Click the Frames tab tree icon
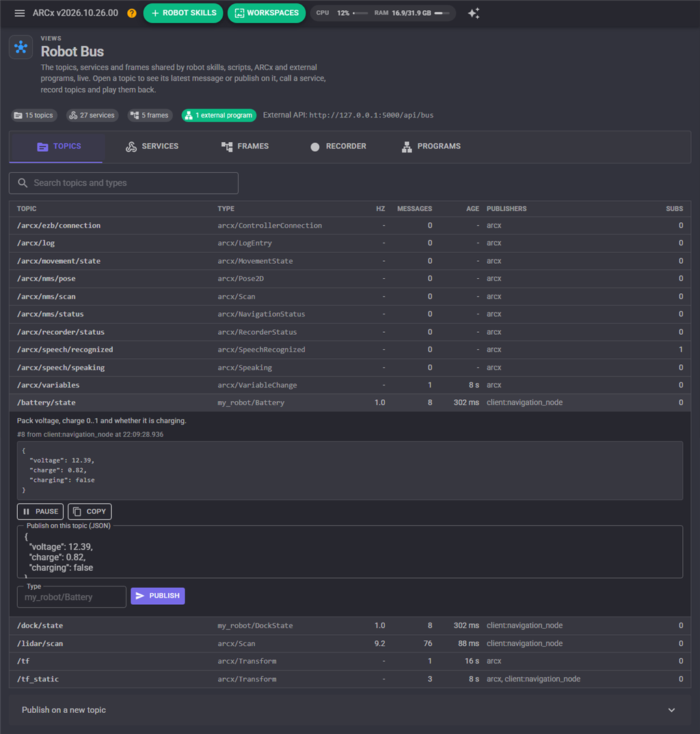700x734 pixels. [227, 146]
